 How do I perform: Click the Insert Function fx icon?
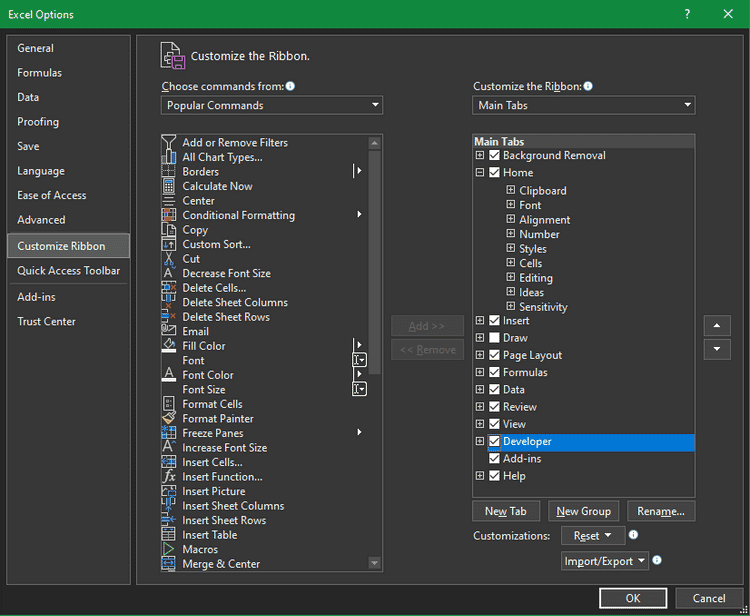(x=169, y=477)
